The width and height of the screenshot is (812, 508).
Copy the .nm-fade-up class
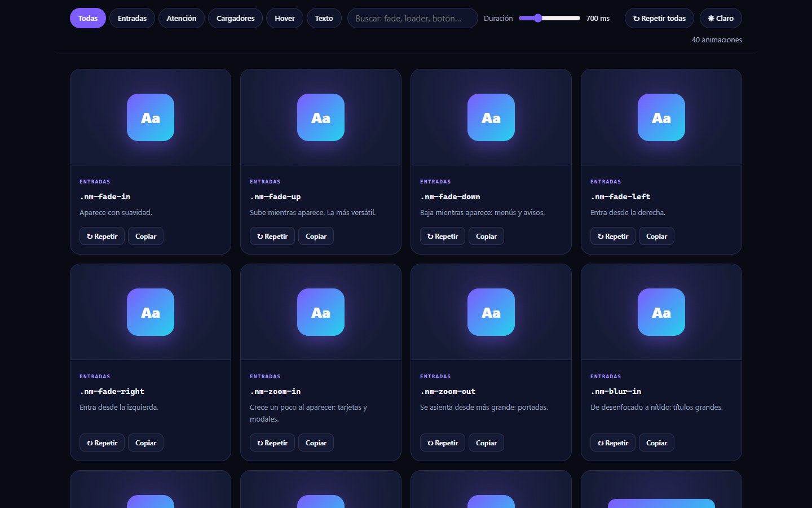[316, 236]
